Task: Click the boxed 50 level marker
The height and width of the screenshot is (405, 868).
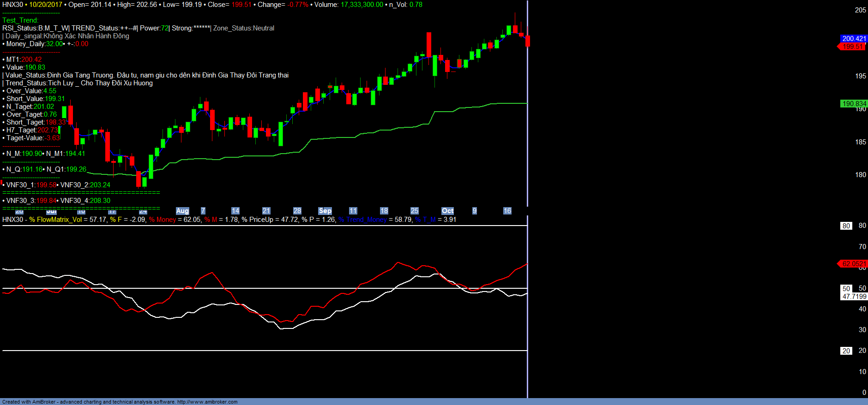Action: coord(846,289)
